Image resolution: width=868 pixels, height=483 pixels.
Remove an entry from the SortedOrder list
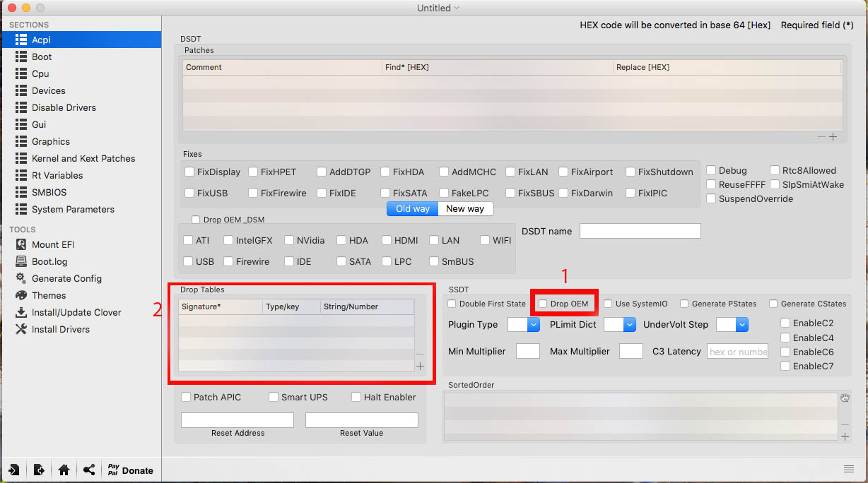click(x=845, y=424)
